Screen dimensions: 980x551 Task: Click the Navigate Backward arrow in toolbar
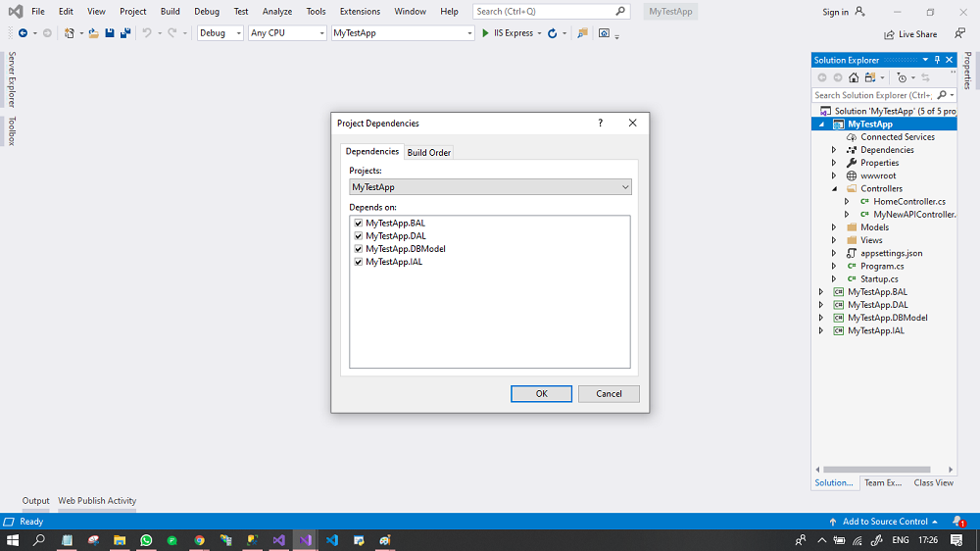pyautogui.click(x=24, y=33)
